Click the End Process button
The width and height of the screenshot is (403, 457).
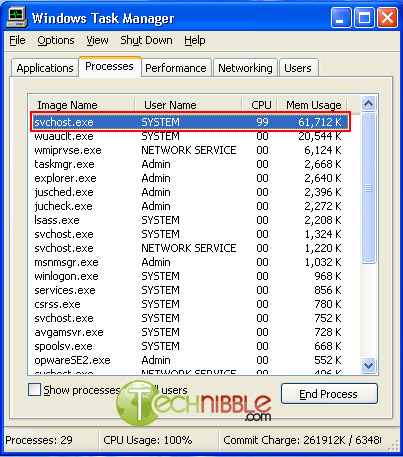(x=329, y=394)
